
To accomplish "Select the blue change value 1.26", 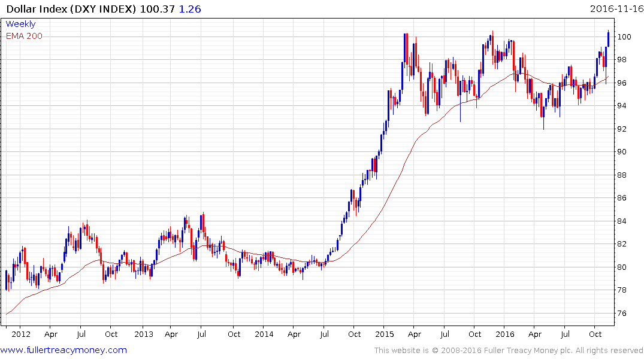I will click(190, 9).
